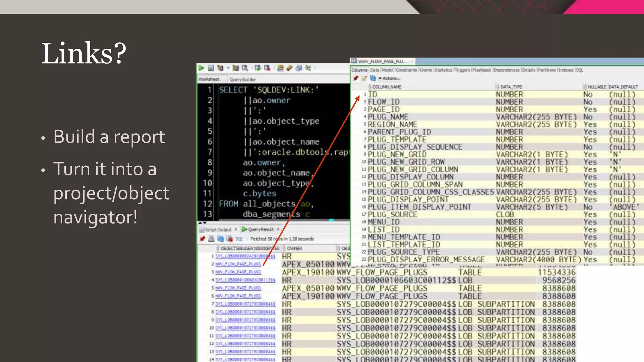Freeze view with the table viewer pin icon
644x362 pixels.
pos(356,78)
